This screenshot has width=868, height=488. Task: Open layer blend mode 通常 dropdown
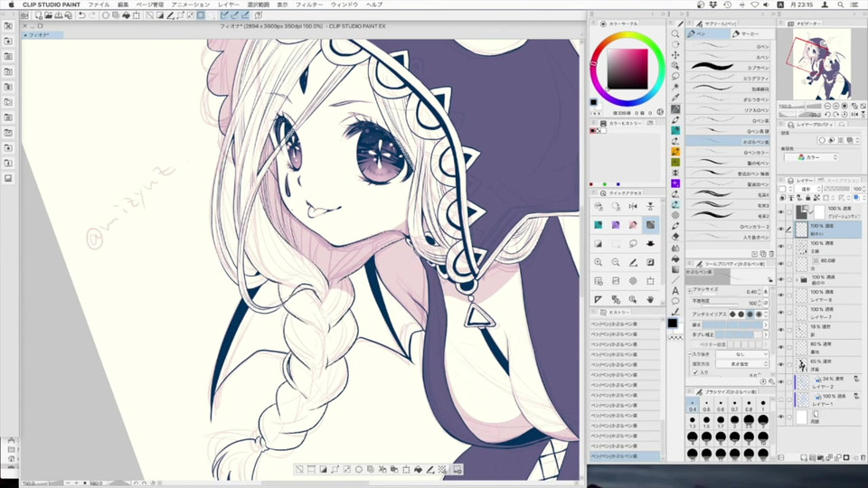click(810, 189)
